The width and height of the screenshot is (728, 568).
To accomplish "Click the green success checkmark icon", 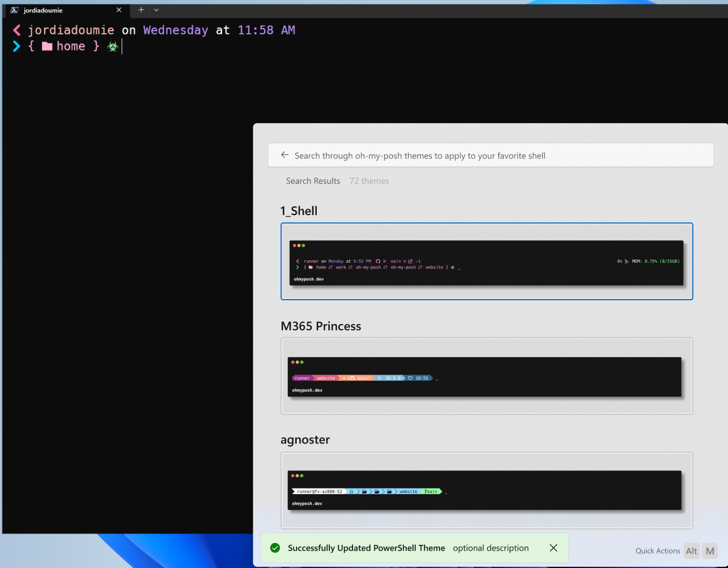I will pyautogui.click(x=275, y=548).
